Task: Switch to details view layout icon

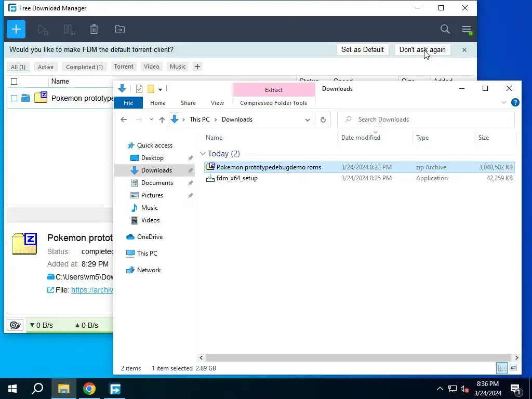Action: (x=502, y=368)
